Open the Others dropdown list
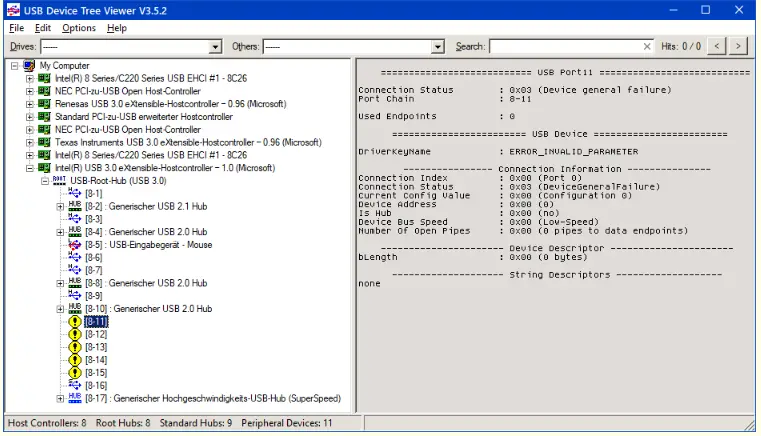 click(438, 47)
